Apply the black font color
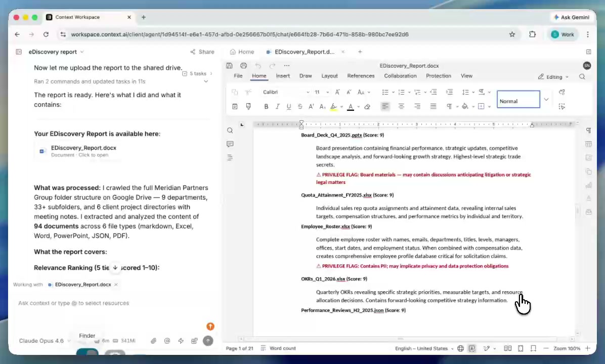The height and width of the screenshot is (364, 605). click(x=351, y=107)
